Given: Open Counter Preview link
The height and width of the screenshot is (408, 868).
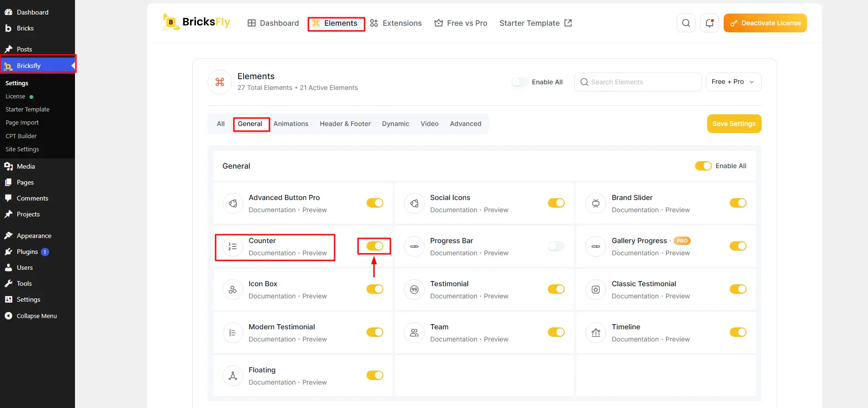Looking at the screenshot, I should 314,253.
